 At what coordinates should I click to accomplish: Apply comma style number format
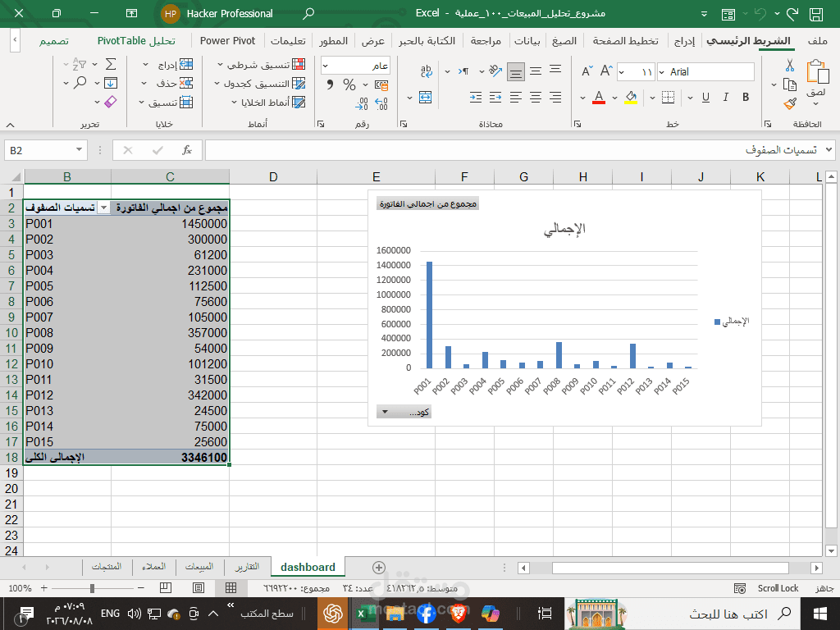330,84
